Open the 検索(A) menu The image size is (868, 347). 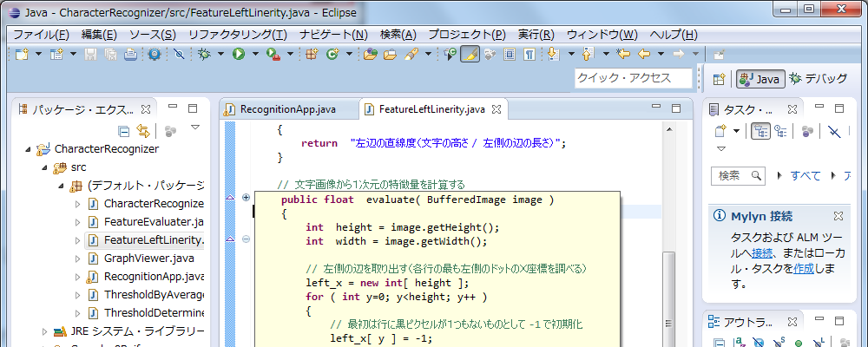click(x=398, y=35)
